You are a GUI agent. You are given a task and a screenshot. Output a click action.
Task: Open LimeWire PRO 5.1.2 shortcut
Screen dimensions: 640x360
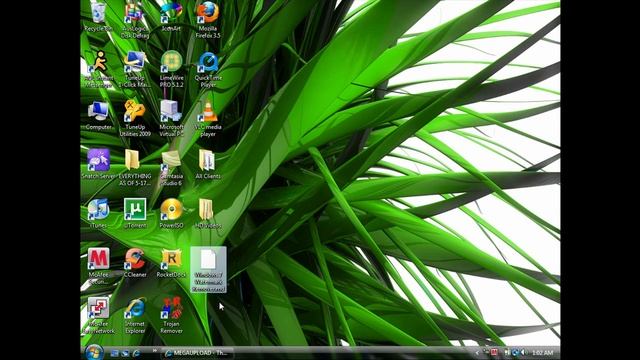pyautogui.click(x=171, y=69)
